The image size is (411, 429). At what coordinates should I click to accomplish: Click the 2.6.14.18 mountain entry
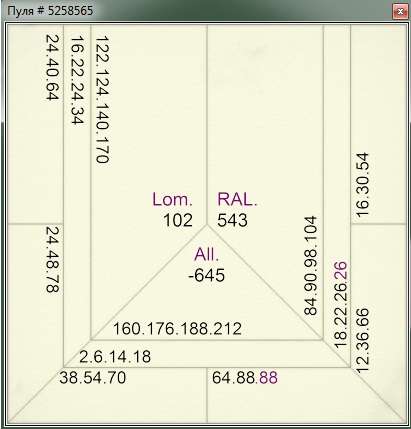click(115, 357)
